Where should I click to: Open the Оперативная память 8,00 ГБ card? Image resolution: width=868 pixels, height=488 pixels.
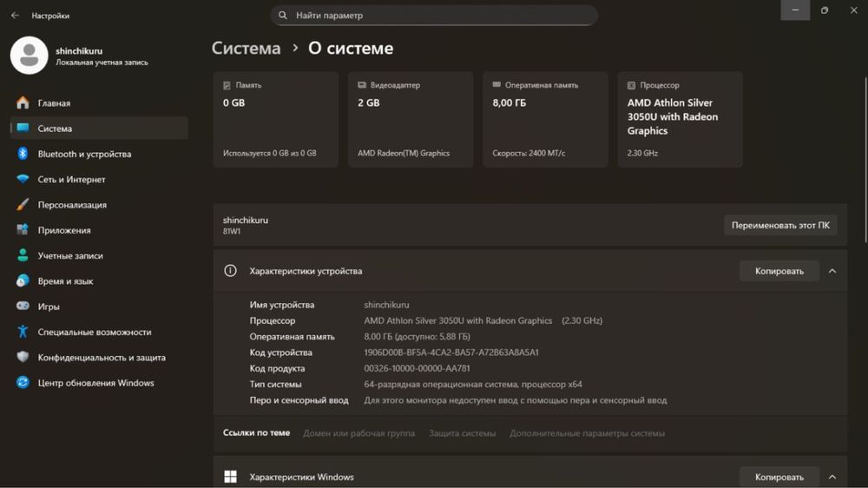[x=545, y=119]
